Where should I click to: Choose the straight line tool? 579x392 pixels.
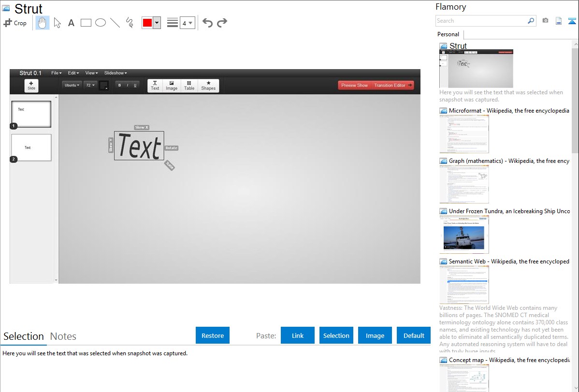click(x=115, y=23)
